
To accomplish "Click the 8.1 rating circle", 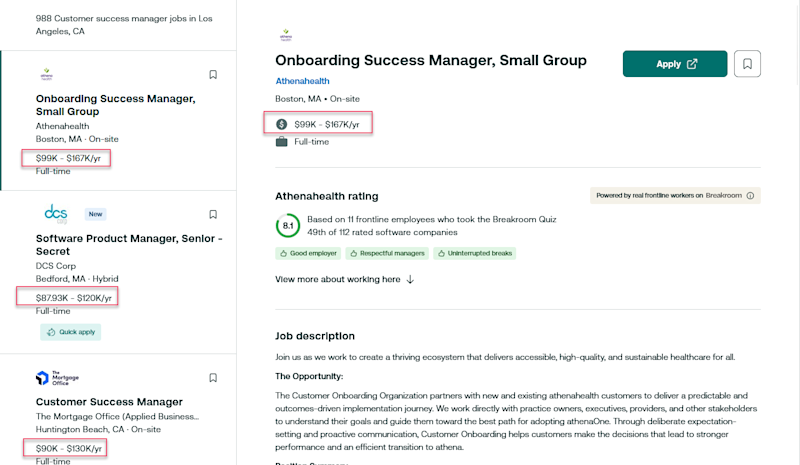I will 288,225.
